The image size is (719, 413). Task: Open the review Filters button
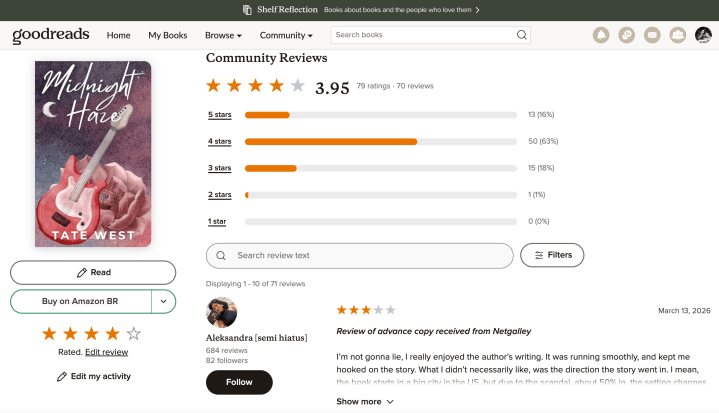(x=552, y=255)
